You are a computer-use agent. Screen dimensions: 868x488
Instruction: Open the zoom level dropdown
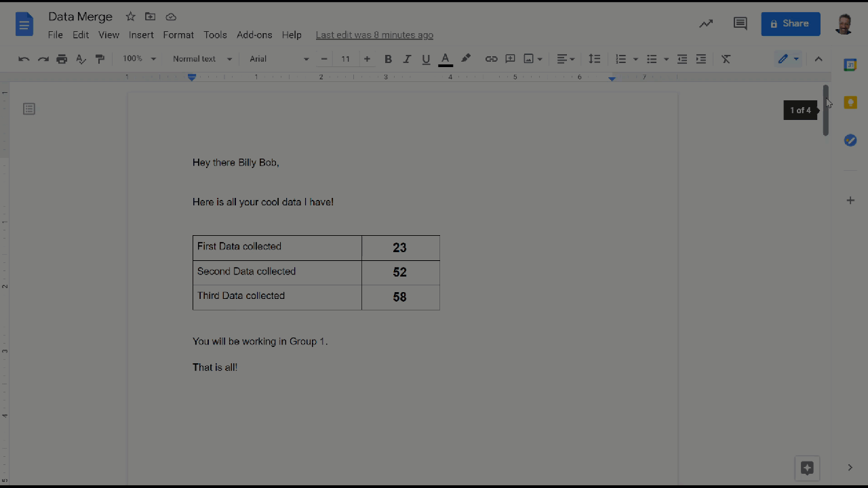tap(139, 59)
